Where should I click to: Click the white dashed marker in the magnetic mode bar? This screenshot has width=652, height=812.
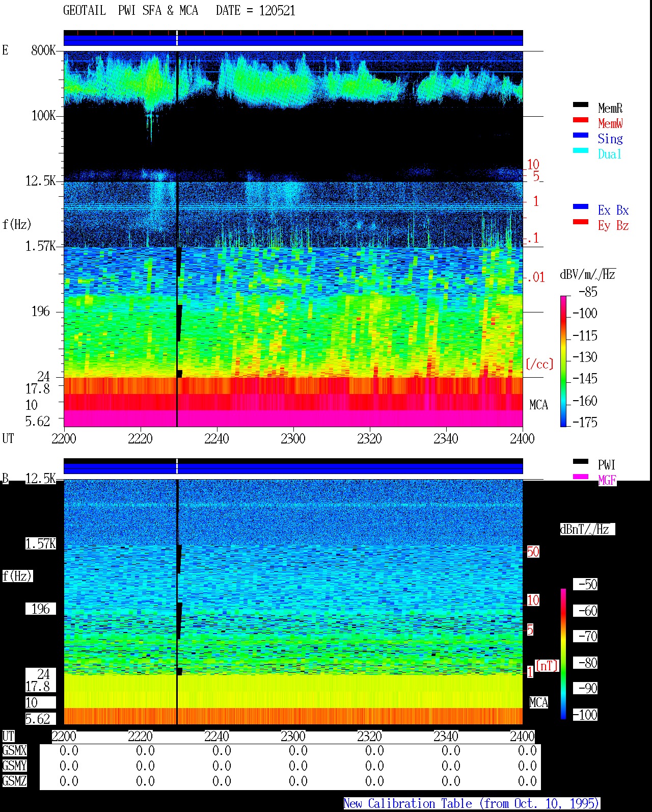(177, 466)
